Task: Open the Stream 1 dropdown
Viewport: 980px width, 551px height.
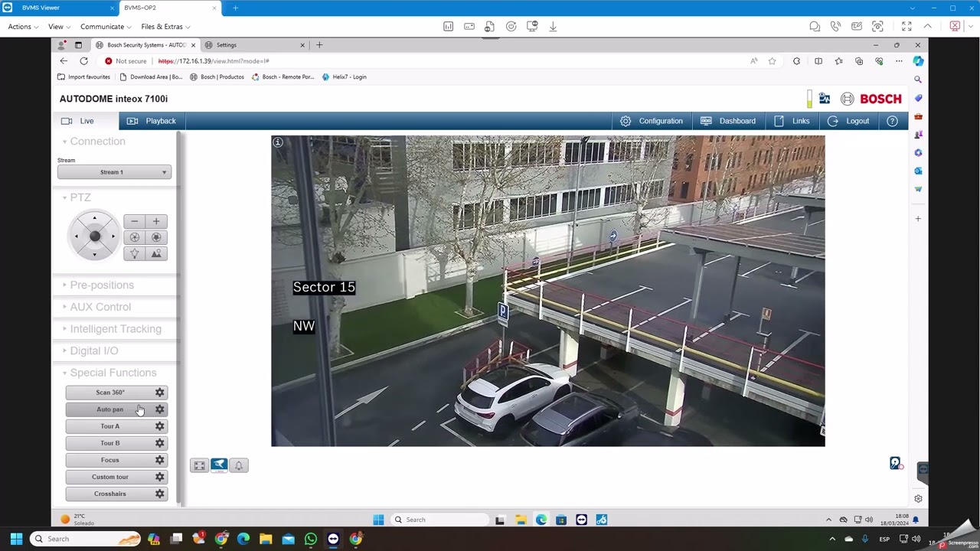Action: coord(114,172)
